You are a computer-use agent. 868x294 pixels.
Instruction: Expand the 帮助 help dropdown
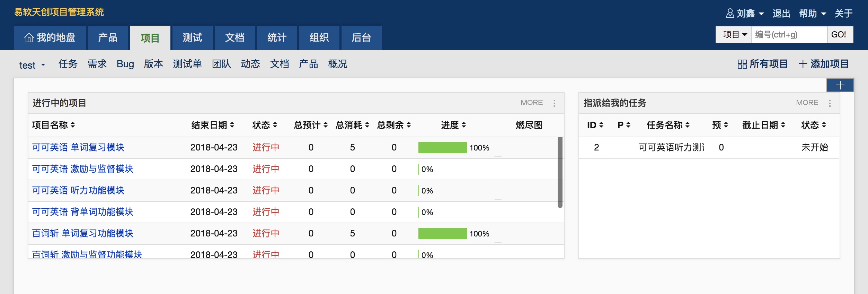(x=813, y=14)
